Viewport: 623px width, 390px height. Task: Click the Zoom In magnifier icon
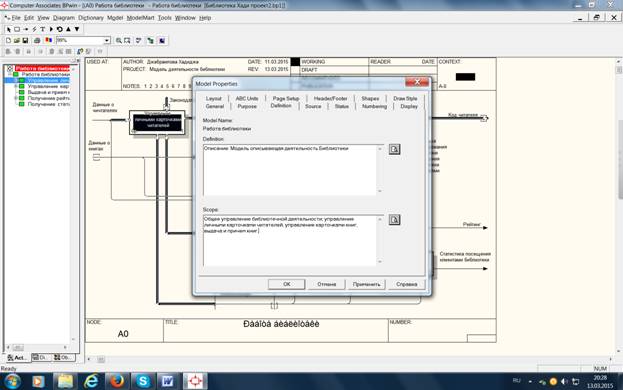pyautogui.click(x=118, y=41)
